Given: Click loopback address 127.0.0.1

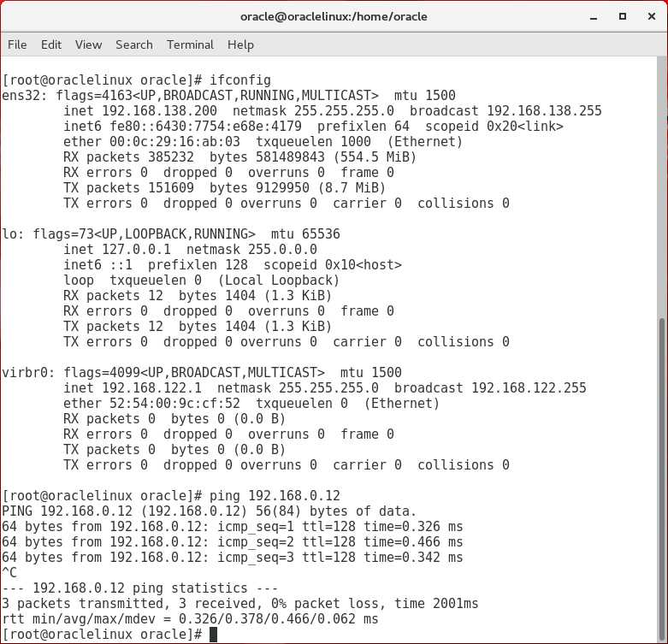Looking at the screenshot, I should [x=136, y=249].
